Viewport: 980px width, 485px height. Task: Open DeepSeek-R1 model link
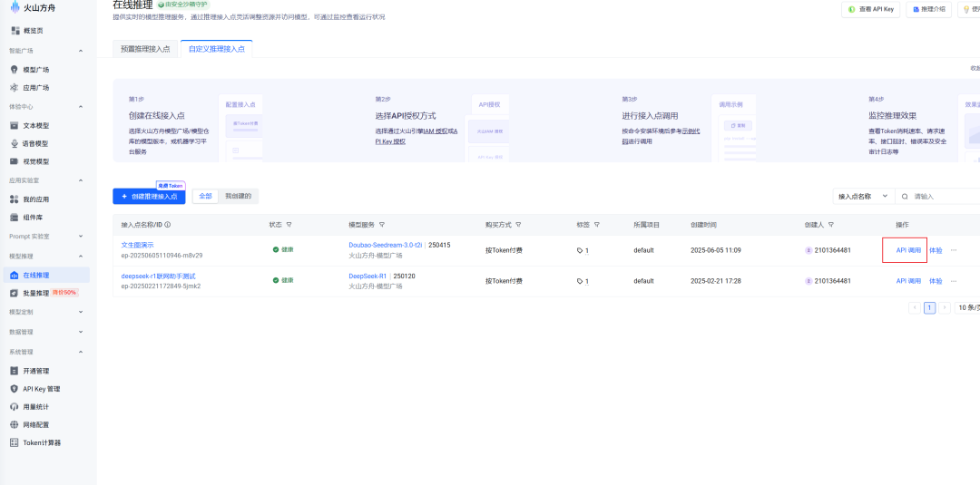point(367,276)
